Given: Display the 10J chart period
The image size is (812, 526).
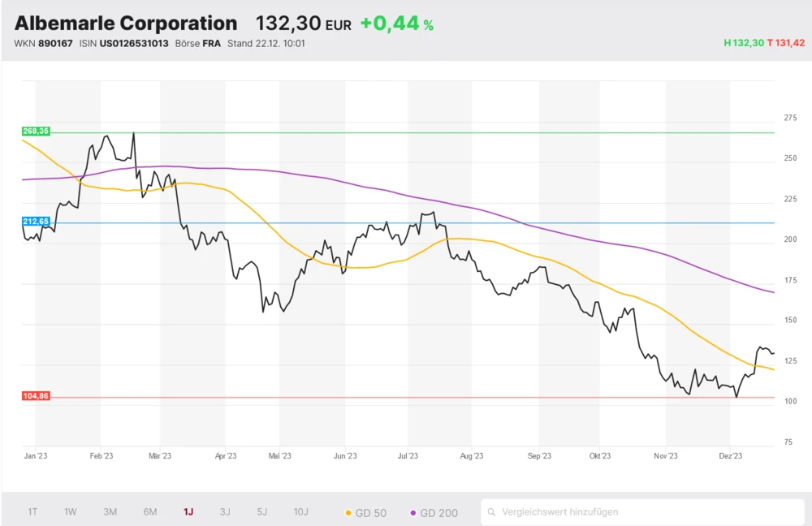Looking at the screenshot, I should 300,511.
